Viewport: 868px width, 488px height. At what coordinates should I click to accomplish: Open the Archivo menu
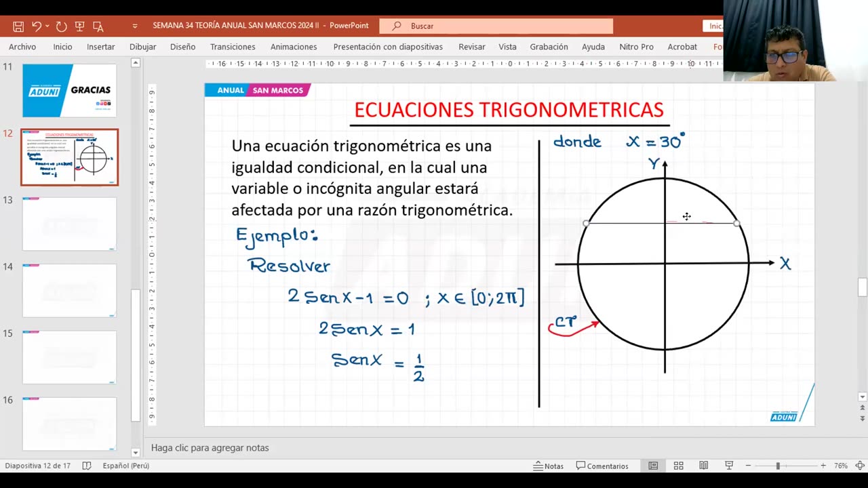[x=22, y=47]
